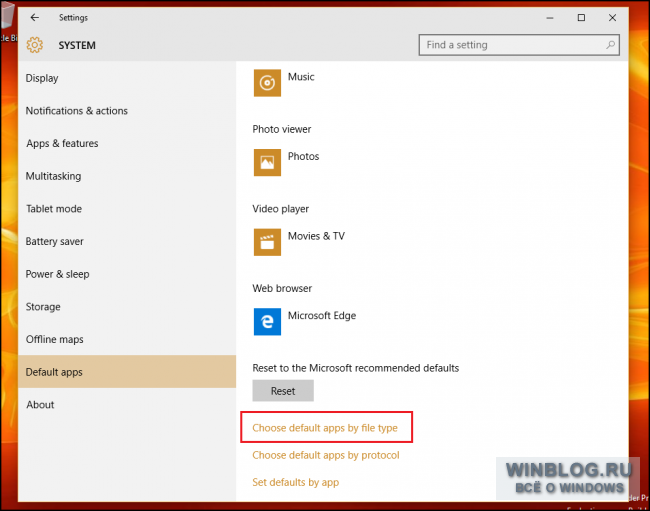Viewport: 650px width, 511px height.
Task: Maximize the Settings window
Action: pyautogui.click(x=581, y=18)
